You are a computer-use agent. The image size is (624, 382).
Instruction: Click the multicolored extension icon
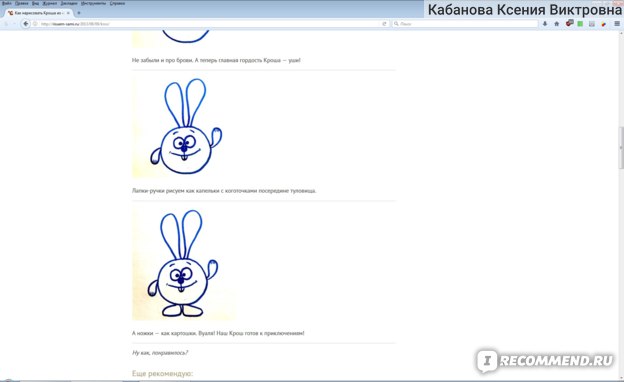pyautogui.click(x=604, y=24)
